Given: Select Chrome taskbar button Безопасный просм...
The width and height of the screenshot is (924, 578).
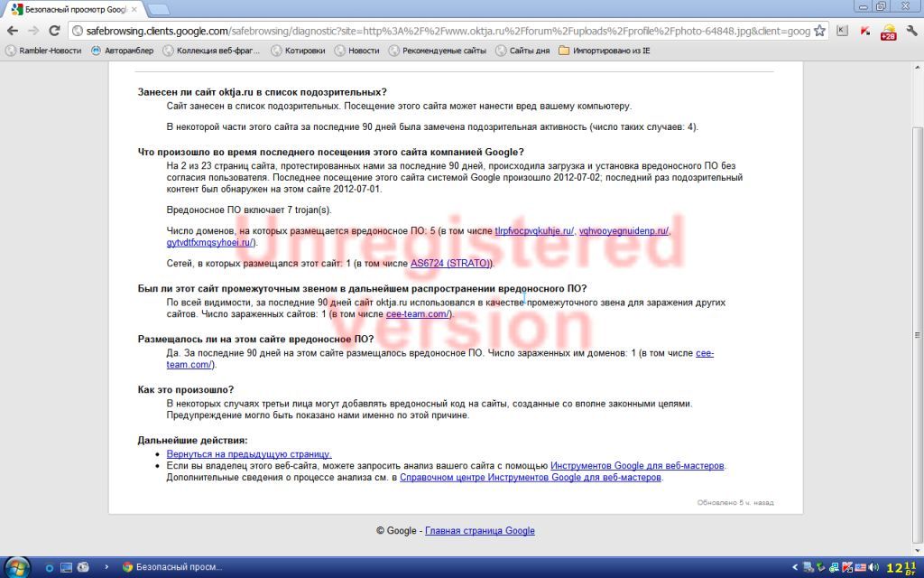Looking at the screenshot, I should click(x=172, y=567).
